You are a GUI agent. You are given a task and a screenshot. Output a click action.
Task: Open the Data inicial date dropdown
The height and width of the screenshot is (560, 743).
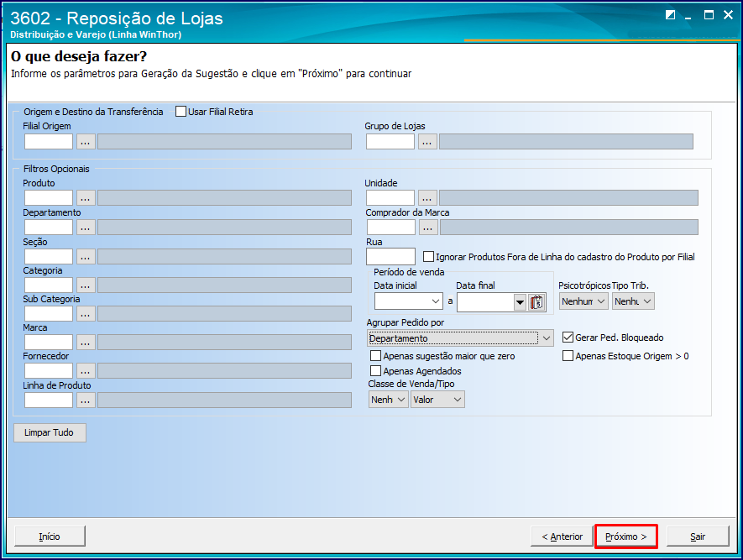click(436, 301)
